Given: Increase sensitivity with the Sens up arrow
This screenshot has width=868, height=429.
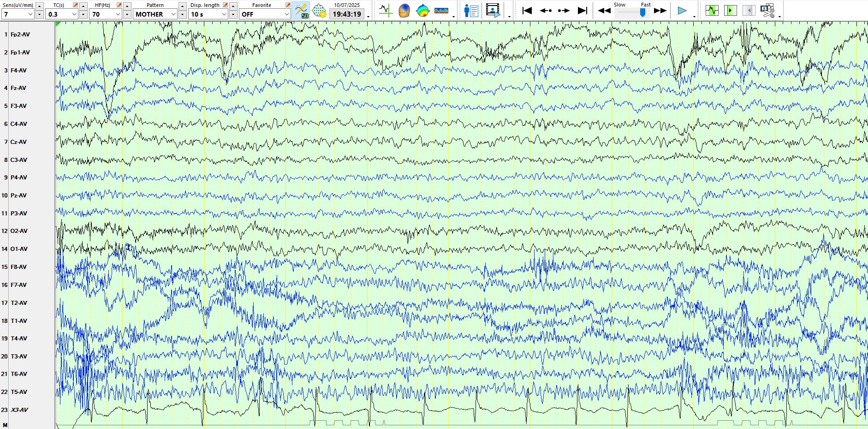Looking at the screenshot, I should click(x=40, y=6).
